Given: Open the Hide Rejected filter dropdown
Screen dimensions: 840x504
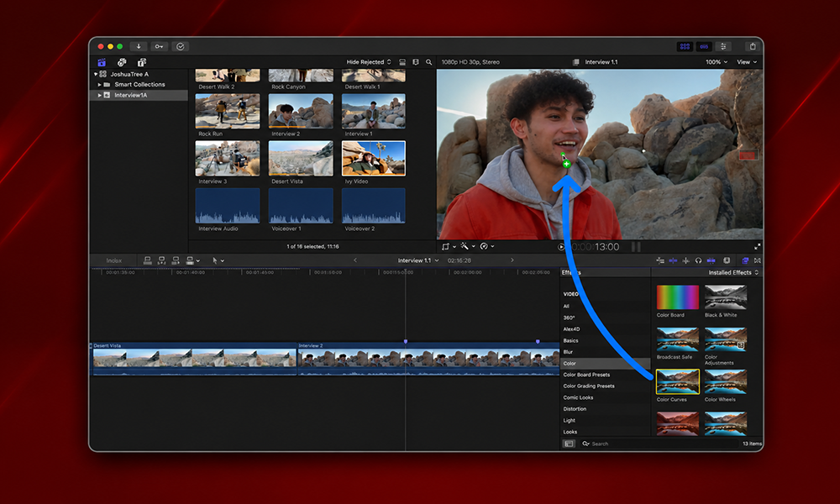Looking at the screenshot, I should pyautogui.click(x=369, y=62).
